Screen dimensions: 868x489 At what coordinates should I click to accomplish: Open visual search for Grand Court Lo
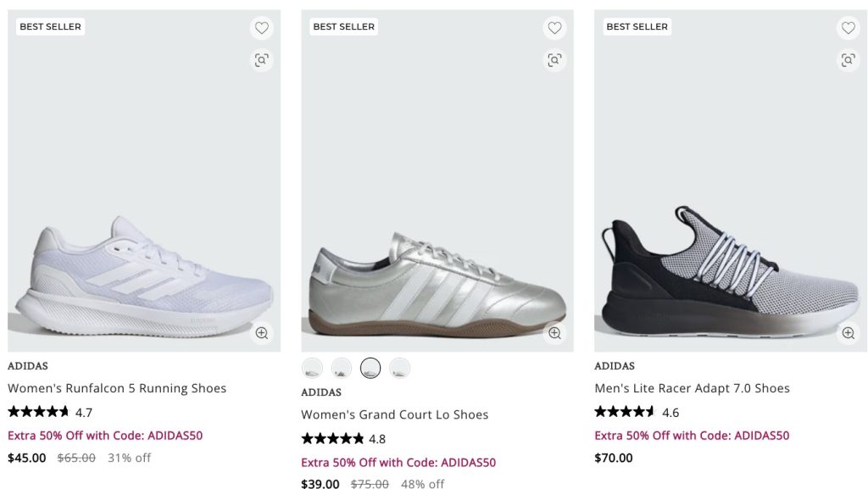pos(554,59)
